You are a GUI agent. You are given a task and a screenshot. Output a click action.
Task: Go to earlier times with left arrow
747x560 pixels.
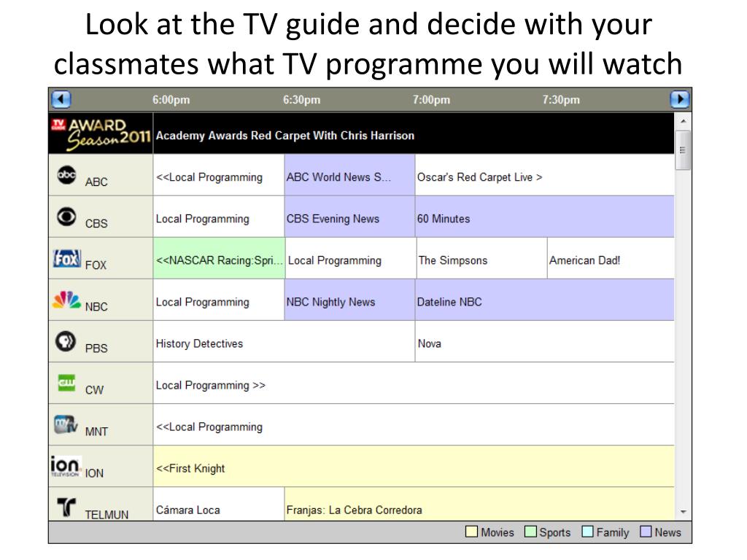[x=61, y=99]
